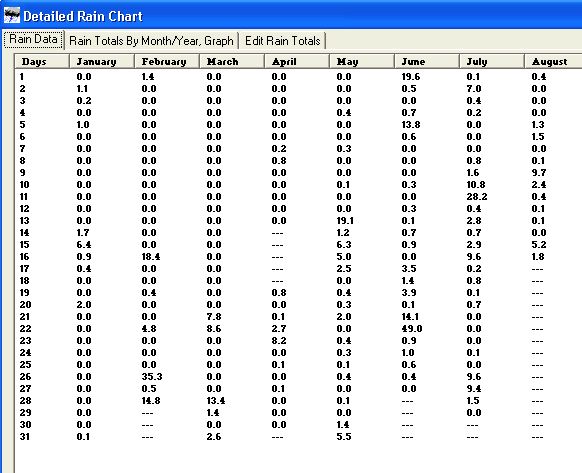This screenshot has height=473, width=582.
Task: Select the 49.0 value in June
Action: click(x=412, y=329)
